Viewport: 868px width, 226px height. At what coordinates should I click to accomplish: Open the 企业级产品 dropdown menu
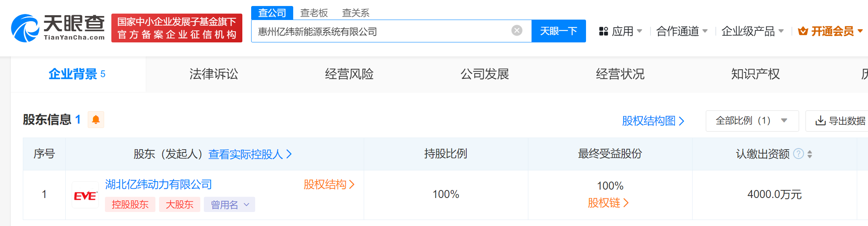[x=752, y=31]
